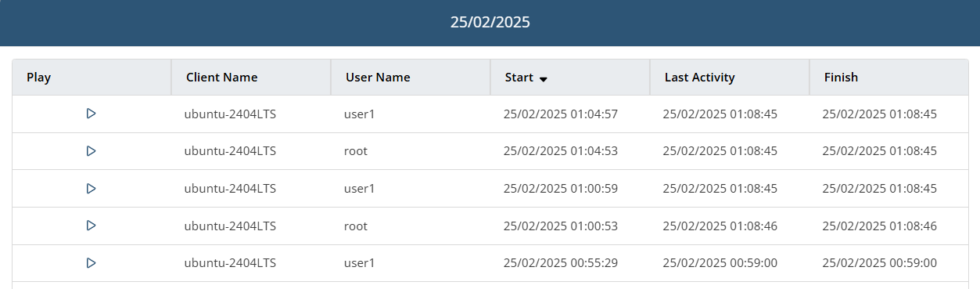Sort table by Last Activity column

pos(699,78)
